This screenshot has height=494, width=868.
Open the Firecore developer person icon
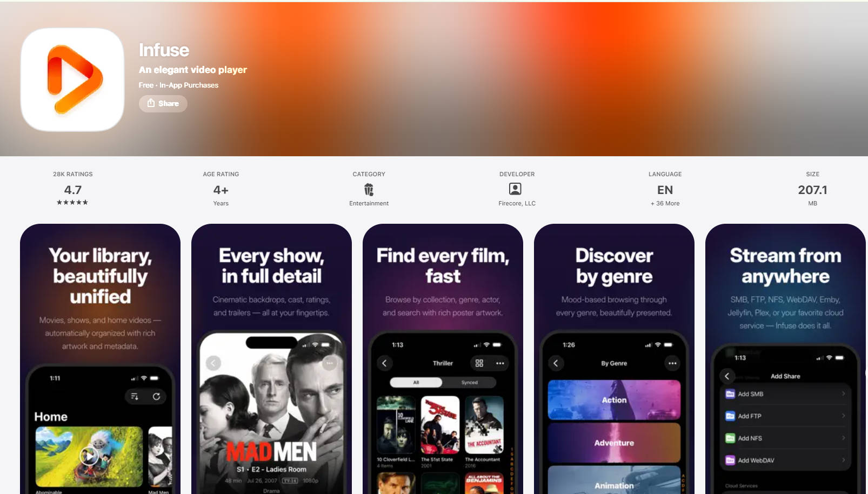point(516,189)
